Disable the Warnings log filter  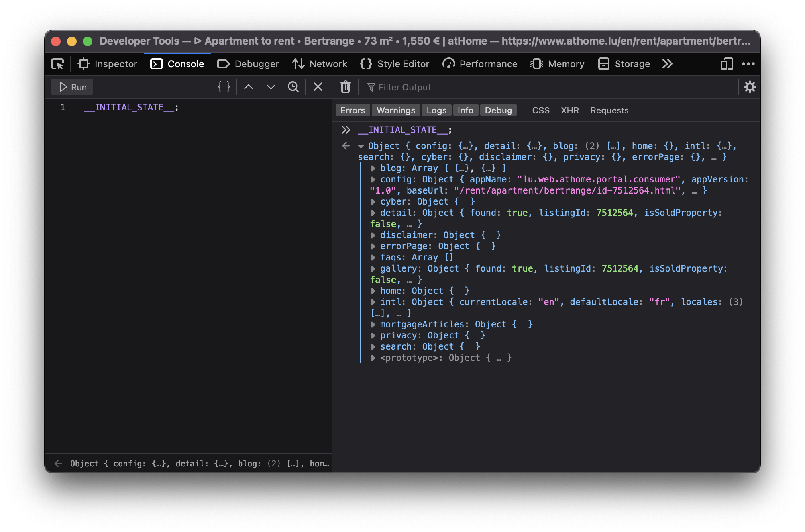pos(396,110)
